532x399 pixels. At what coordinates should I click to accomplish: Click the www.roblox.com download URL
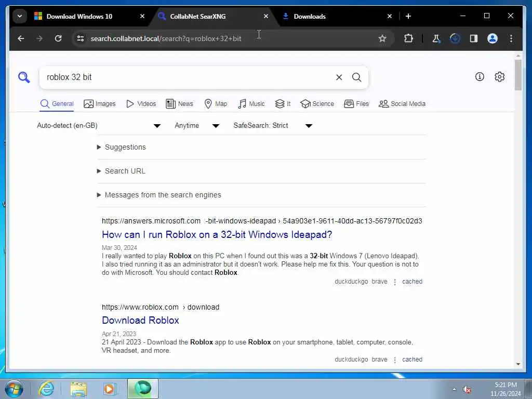(x=160, y=307)
